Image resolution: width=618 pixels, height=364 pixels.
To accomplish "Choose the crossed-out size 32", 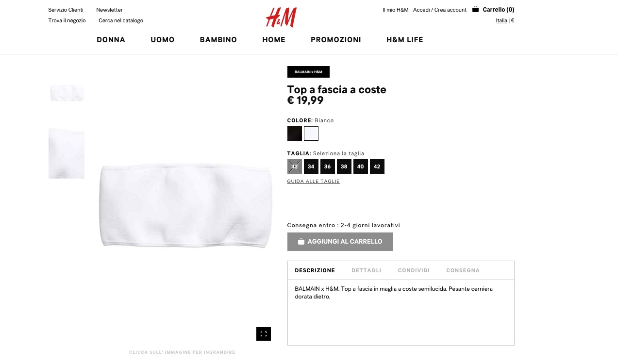I will point(295,166).
